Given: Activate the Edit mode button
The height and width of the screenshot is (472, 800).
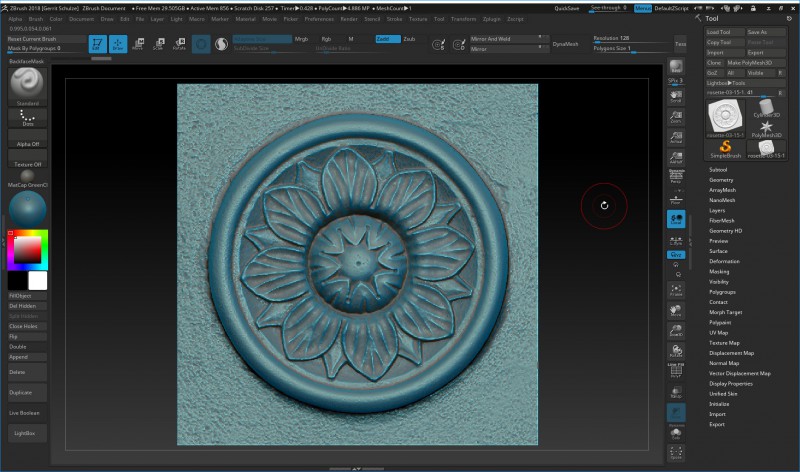Looking at the screenshot, I should pos(97,44).
